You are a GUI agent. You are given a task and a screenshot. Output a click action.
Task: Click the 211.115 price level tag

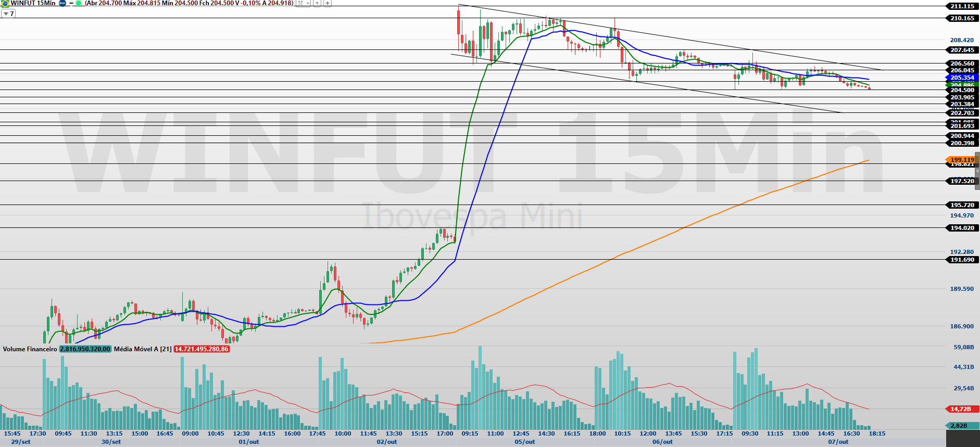coord(962,6)
